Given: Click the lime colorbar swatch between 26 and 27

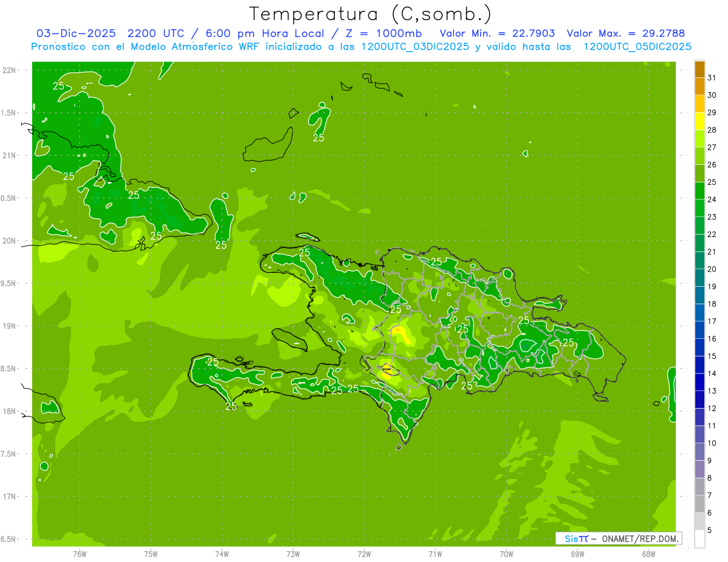Looking at the screenshot, I should [699, 156].
